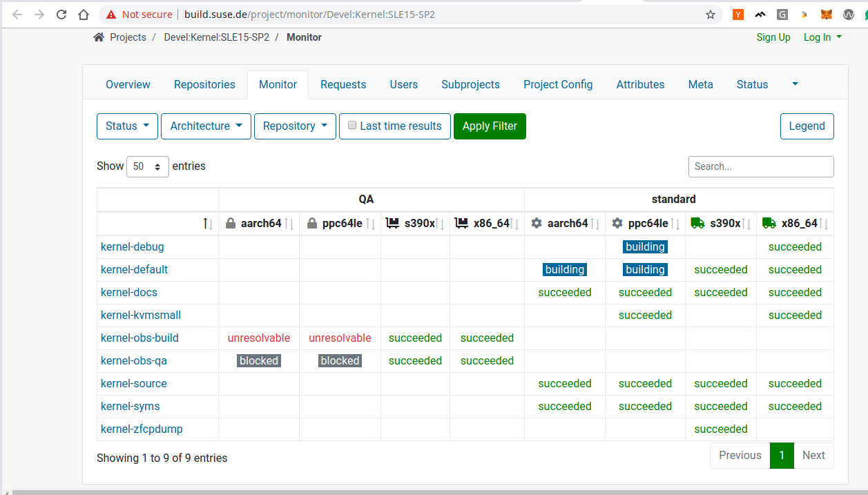
Task: Go to Previous pagination page
Action: (740, 456)
